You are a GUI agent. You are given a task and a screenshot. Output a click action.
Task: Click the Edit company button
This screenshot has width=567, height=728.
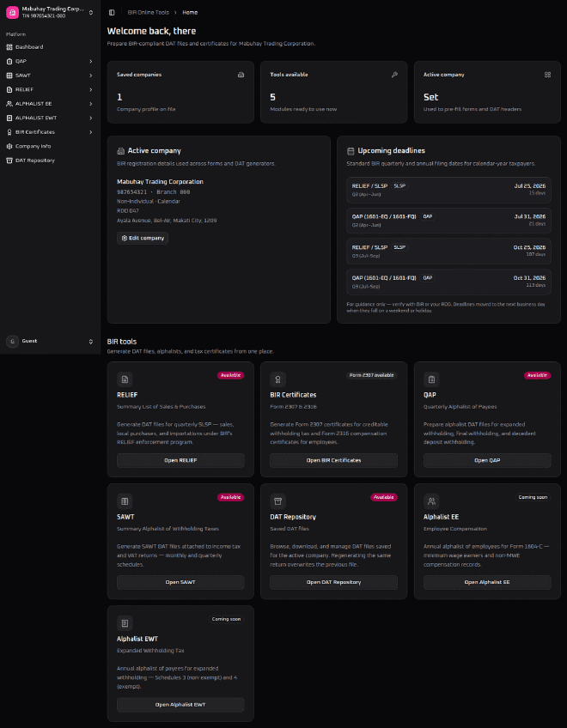[x=143, y=238]
